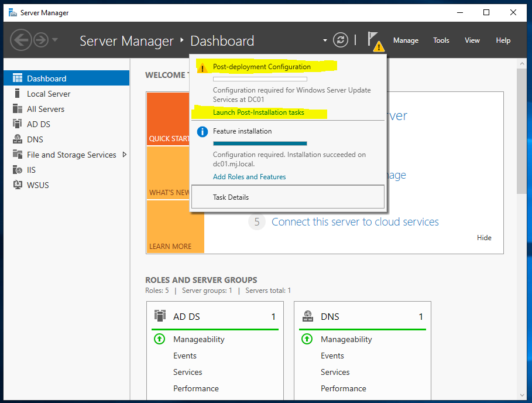Screen dimensions: 532x403
Task: Click the Server Manager title bar icon
Action: pyautogui.click(x=13, y=12)
